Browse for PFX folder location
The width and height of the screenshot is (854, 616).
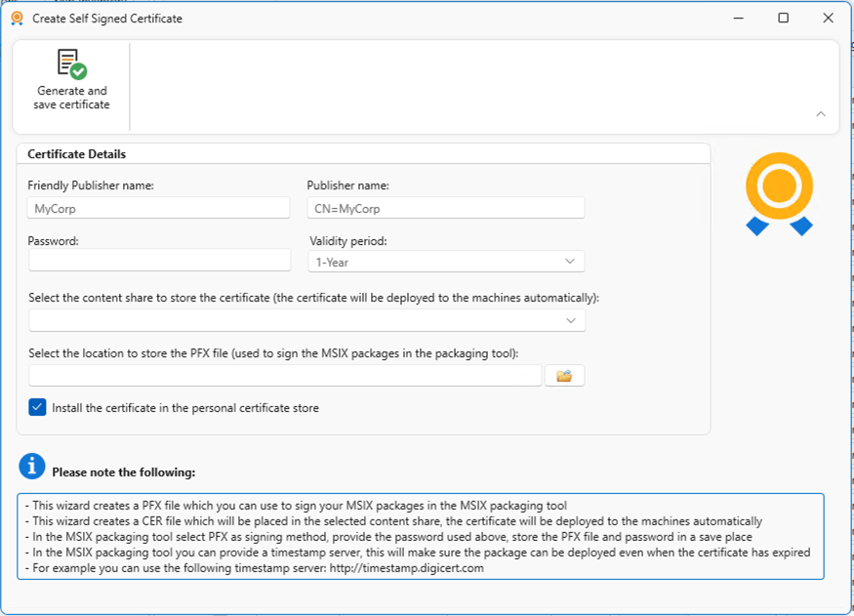(x=564, y=376)
